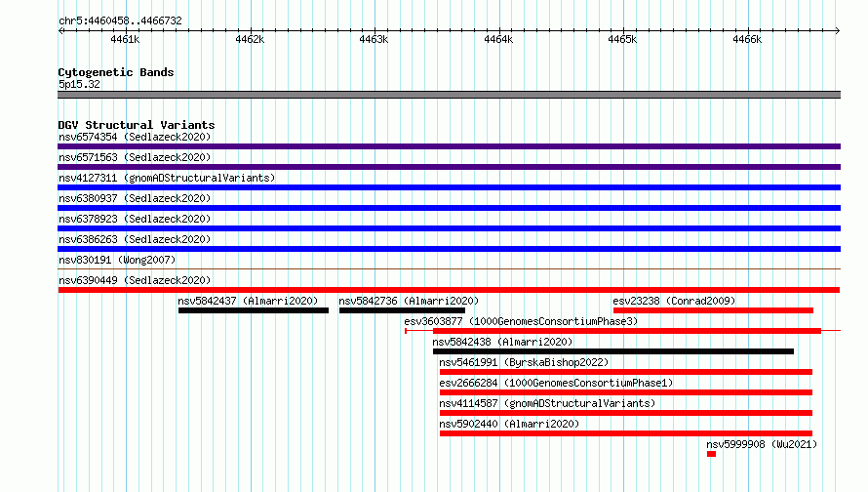This screenshot has height=492, width=868.
Task: Select the blue bar under nsv6378923
Action: click(449, 228)
